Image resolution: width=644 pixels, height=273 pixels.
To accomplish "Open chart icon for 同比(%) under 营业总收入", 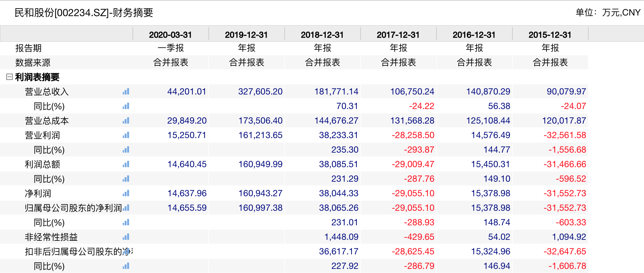I will (126, 106).
